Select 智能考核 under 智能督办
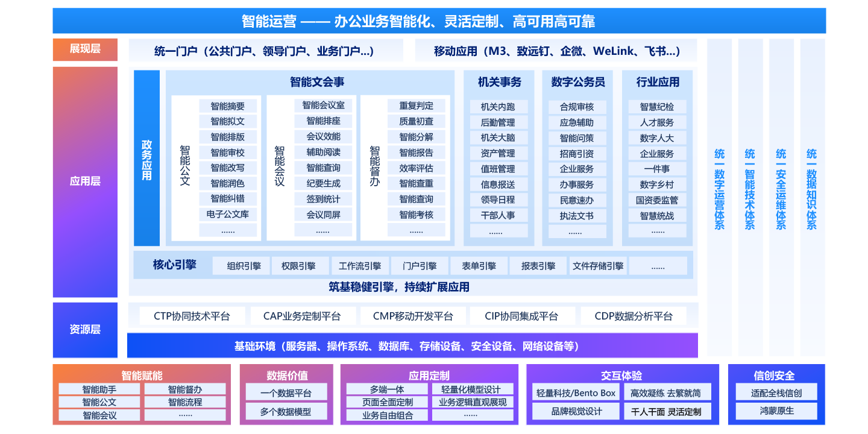This screenshot has height=434, width=868. tap(415, 213)
